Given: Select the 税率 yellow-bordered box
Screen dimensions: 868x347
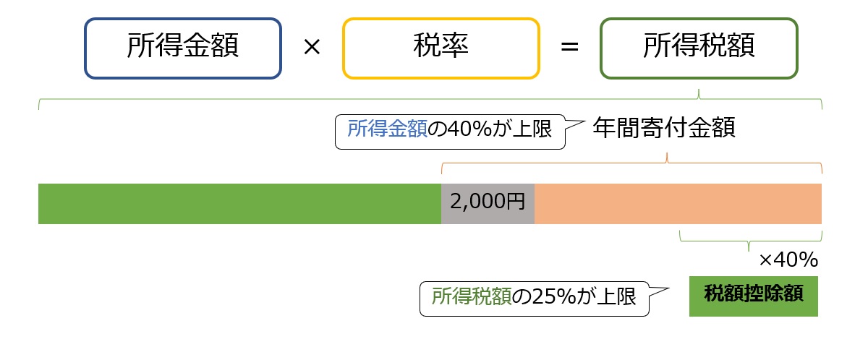Looking at the screenshot, I should [441, 48].
